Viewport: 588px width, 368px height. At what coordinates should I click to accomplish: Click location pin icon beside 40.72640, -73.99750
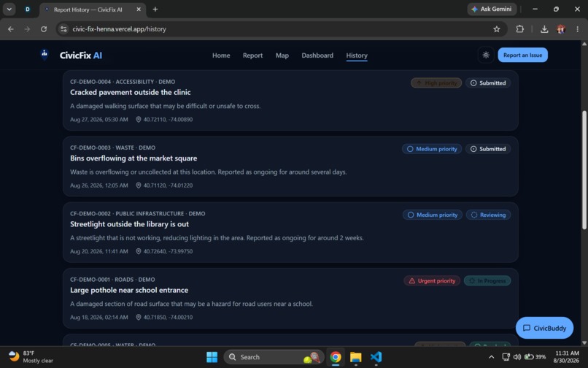[x=139, y=251]
